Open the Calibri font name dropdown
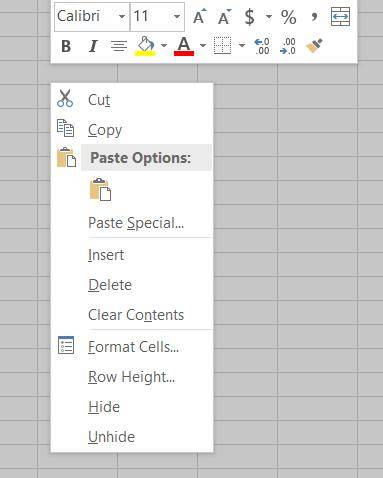The height and width of the screenshot is (478, 383). (122, 16)
